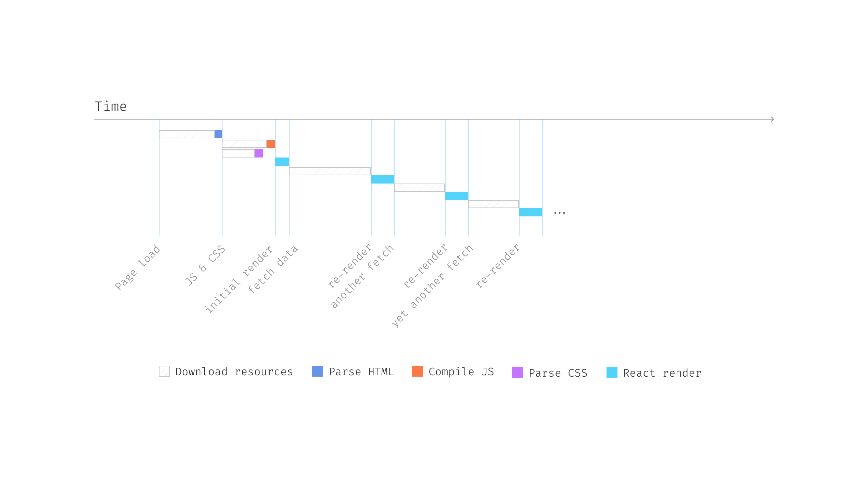868x478 pixels.
Task: Click the blue Parse HTML legend swatch
Action: click(317, 371)
